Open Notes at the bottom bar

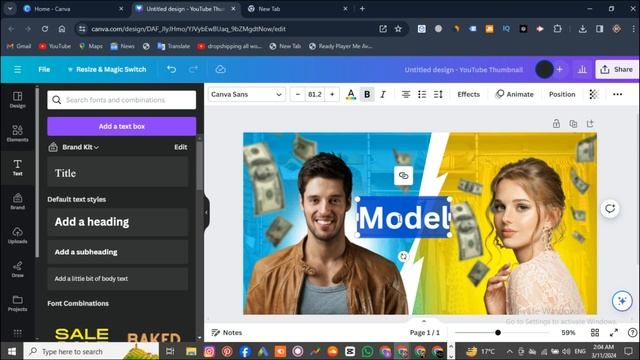227,333
